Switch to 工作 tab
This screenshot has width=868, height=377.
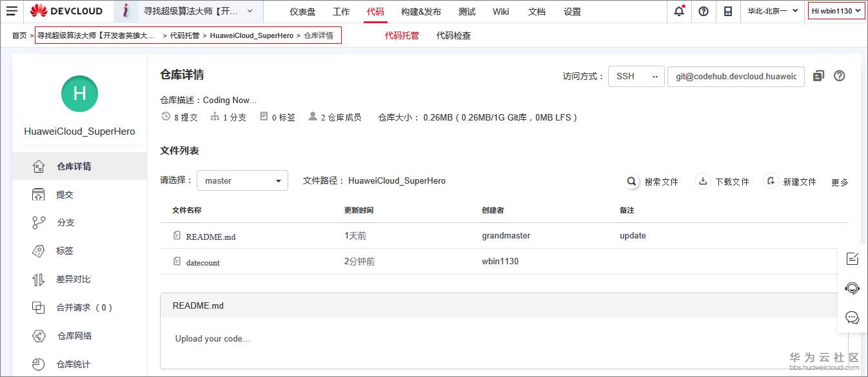point(341,12)
